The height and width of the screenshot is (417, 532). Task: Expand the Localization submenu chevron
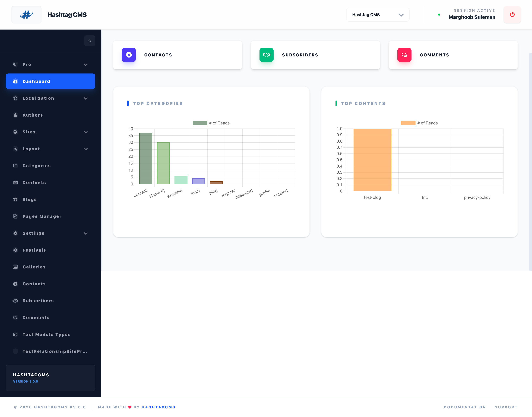86,98
